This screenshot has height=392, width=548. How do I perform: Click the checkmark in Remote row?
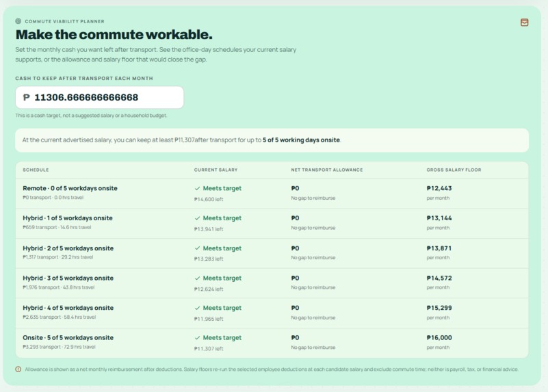(197, 188)
